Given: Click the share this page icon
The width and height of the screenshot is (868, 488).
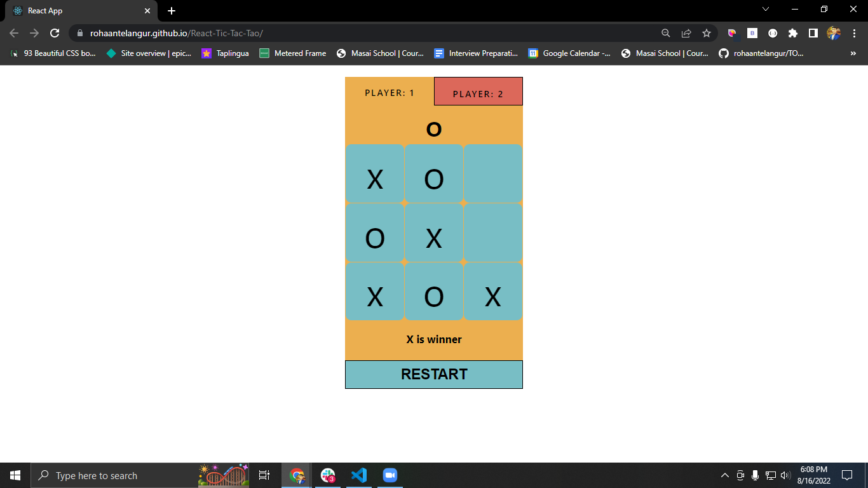Looking at the screenshot, I should 687,32.
